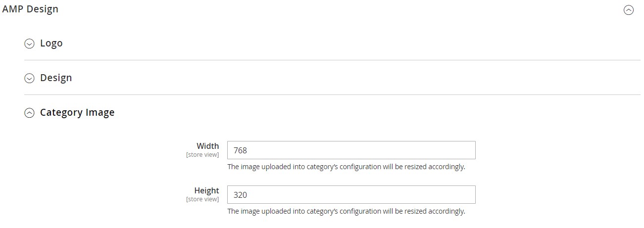
Task: Click the store view scope under Height
Action: (202, 199)
